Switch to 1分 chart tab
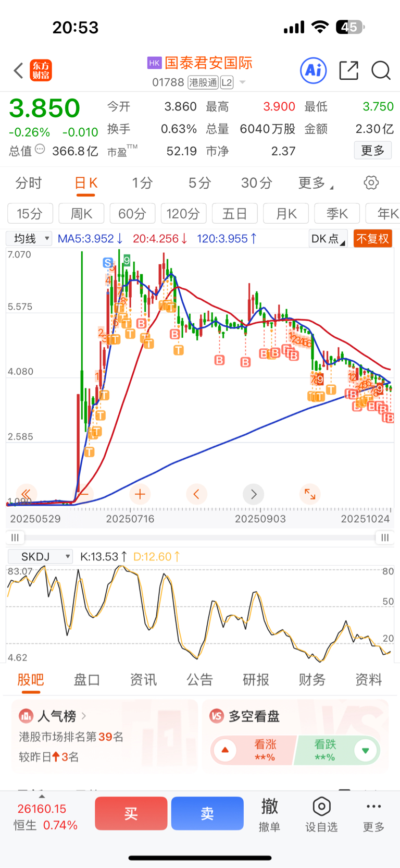This screenshot has width=400, height=868. pos(142,183)
